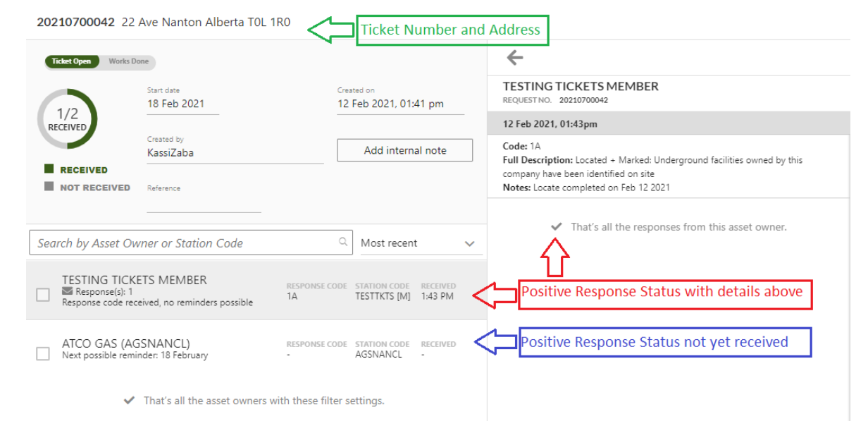Viewport: 868px width, 421px height.
Task: Tick the ATCO GAS (AGSNANCL) checkbox
Action: pos(43,353)
